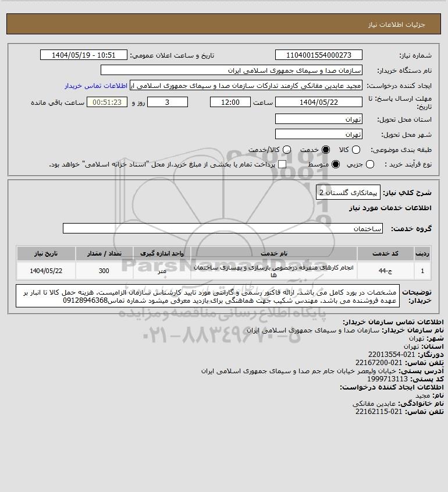Click the remaining days field showing 3
Screen dimensions: 448x492
click(168, 102)
